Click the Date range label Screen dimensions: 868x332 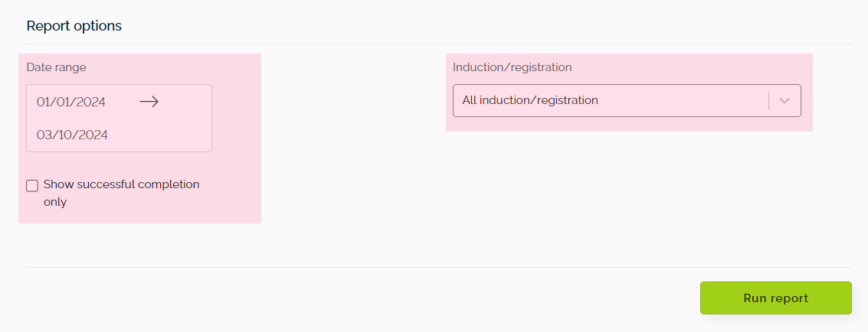pyautogui.click(x=57, y=67)
